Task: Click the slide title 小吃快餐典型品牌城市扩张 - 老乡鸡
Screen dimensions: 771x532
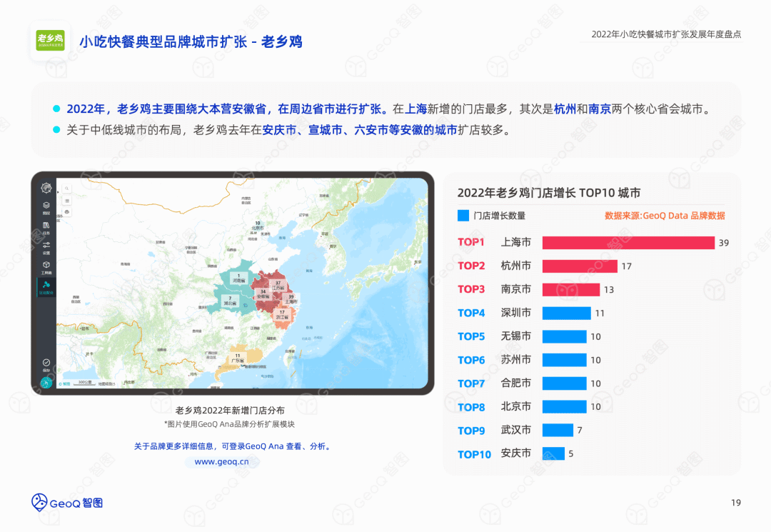Action: tap(191, 41)
